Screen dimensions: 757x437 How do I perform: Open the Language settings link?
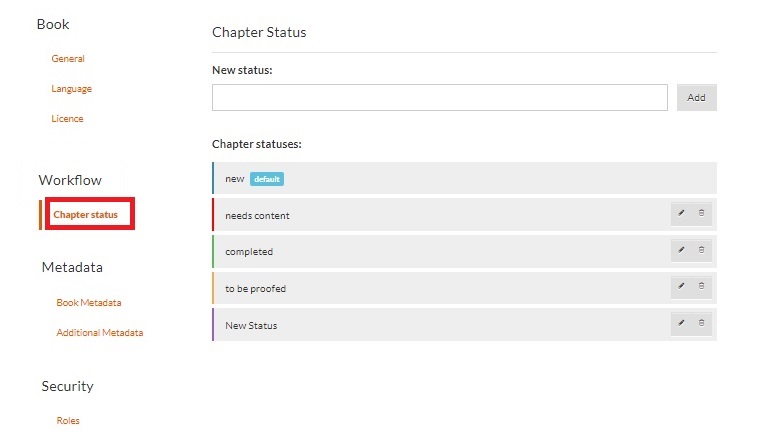[71, 89]
